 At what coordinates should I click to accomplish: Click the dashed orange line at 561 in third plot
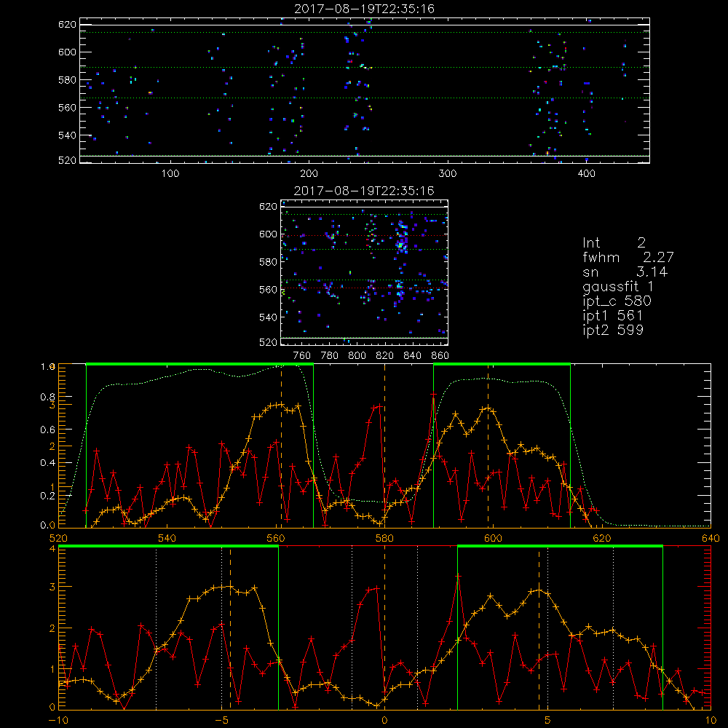click(281, 446)
